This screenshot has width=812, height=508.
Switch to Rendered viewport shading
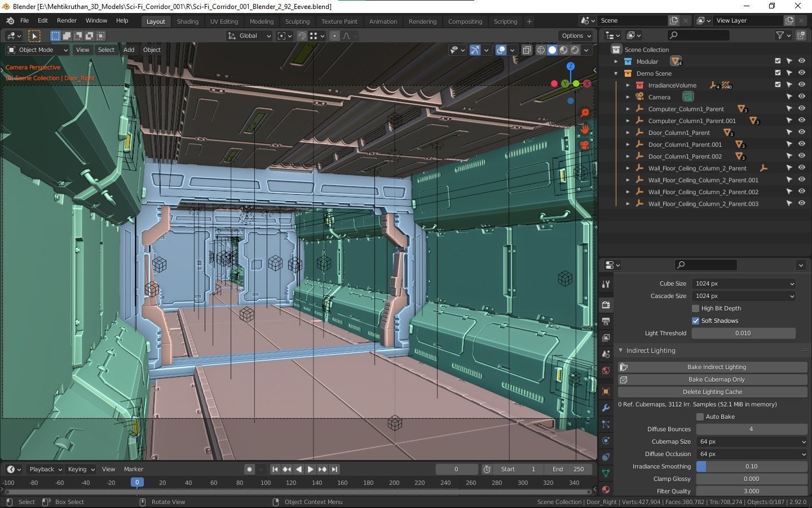pyautogui.click(x=575, y=50)
